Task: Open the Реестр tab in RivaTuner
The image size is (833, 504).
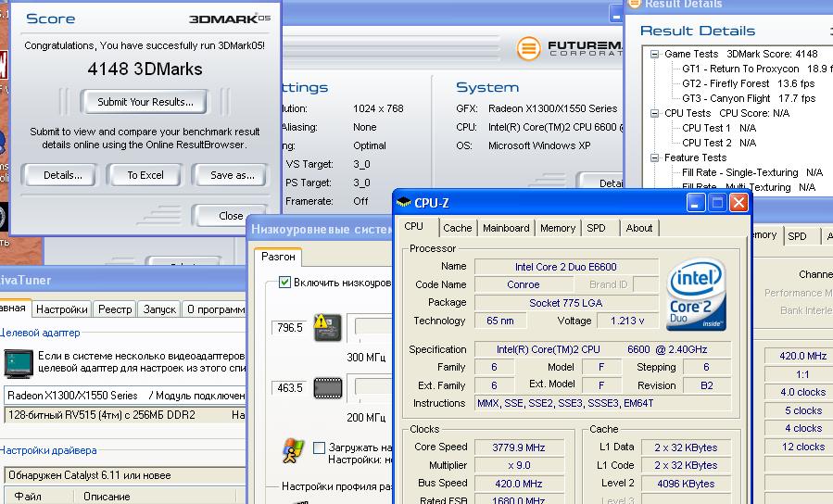Action: (115, 309)
